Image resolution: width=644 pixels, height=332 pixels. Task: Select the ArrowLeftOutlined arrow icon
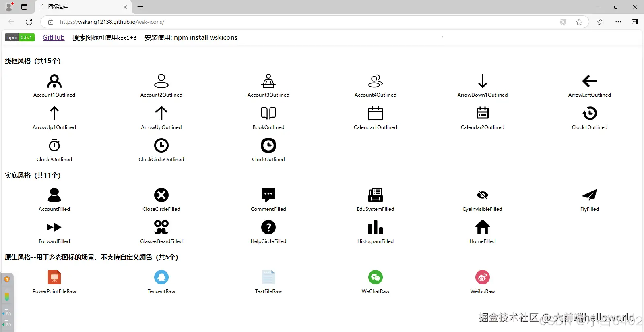(590, 81)
